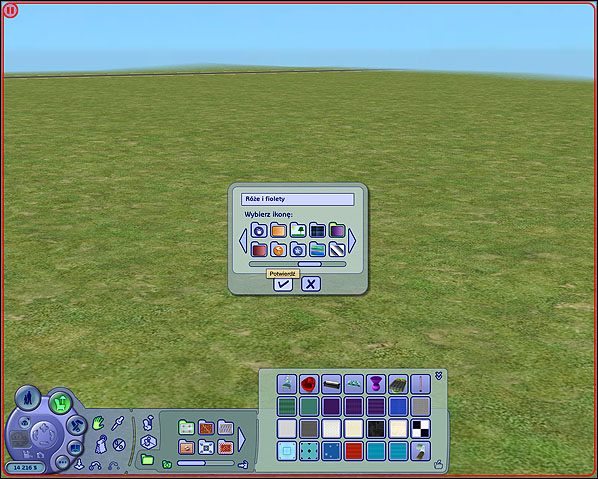Select the solid blue wall swatch
This screenshot has width=598, height=479.
pyautogui.click(x=398, y=406)
